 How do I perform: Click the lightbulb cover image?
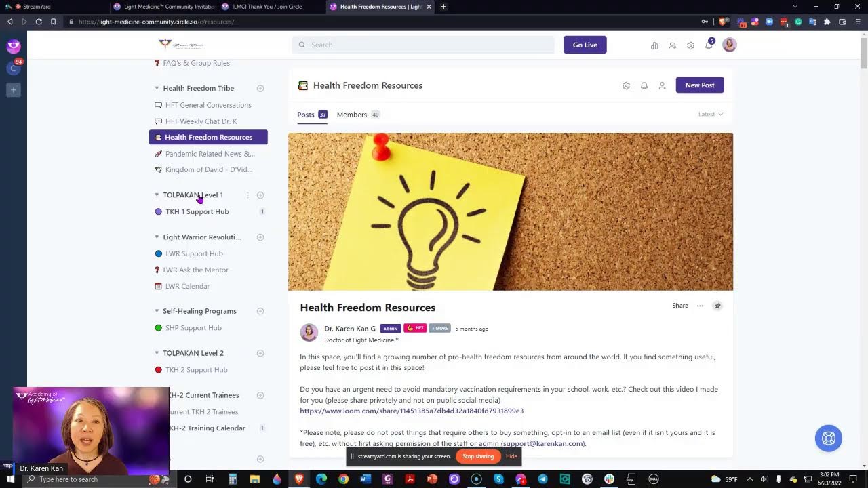click(x=511, y=211)
